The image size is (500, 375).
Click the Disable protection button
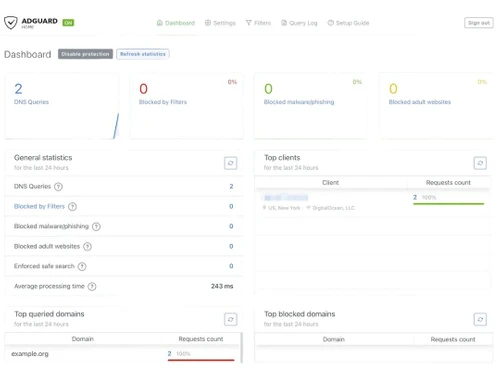pos(85,54)
